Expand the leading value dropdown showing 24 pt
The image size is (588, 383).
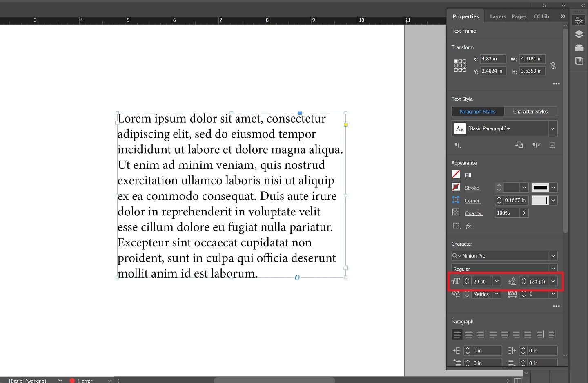pyautogui.click(x=553, y=281)
